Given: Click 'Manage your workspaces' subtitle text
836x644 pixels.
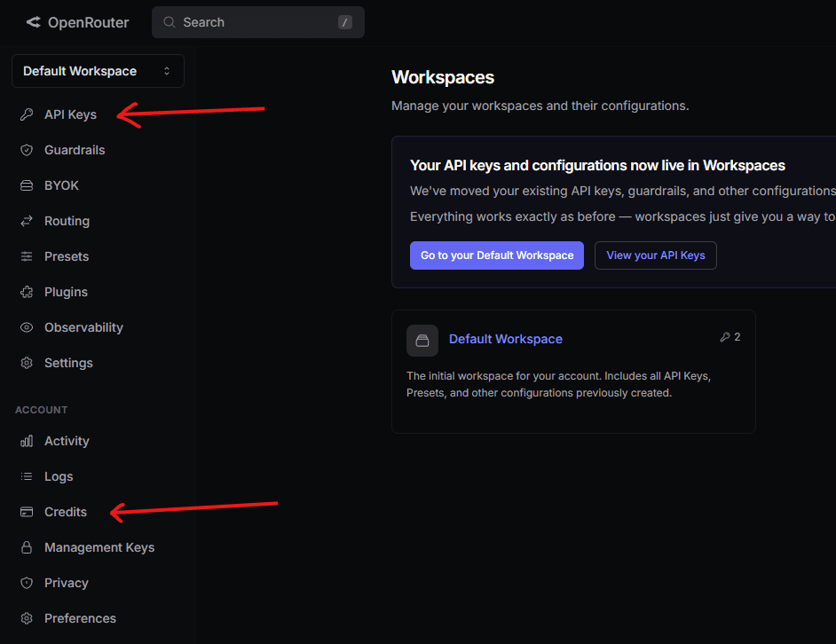Looking at the screenshot, I should 540,106.
